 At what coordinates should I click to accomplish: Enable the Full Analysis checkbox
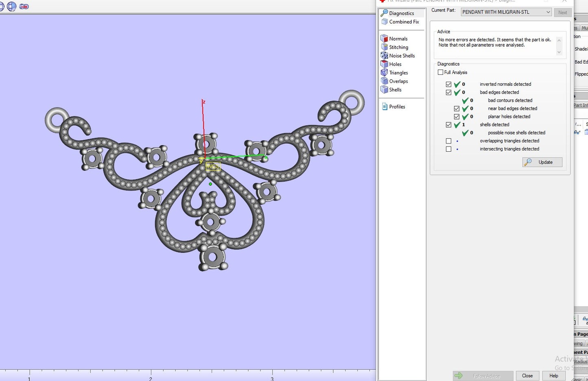tap(440, 72)
